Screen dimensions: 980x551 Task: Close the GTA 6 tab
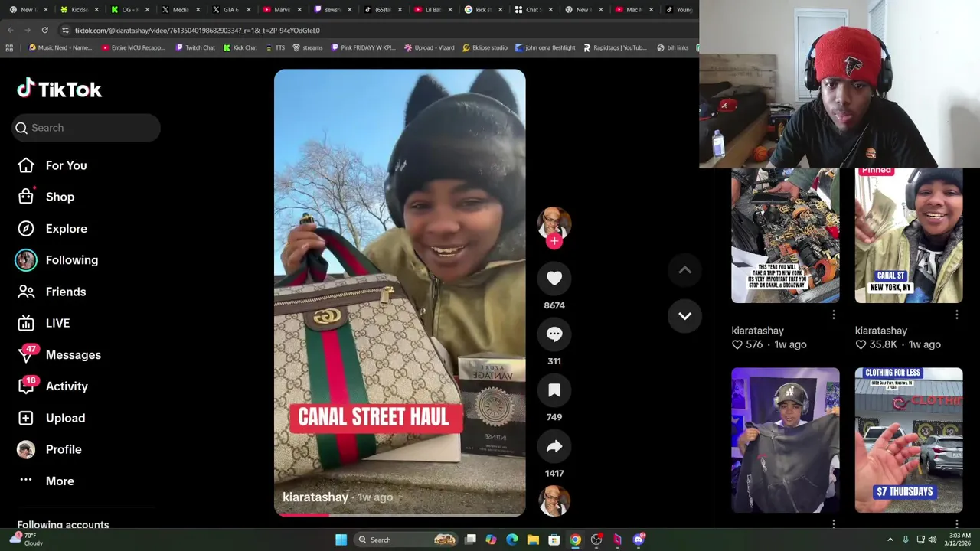[x=248, y=10]
